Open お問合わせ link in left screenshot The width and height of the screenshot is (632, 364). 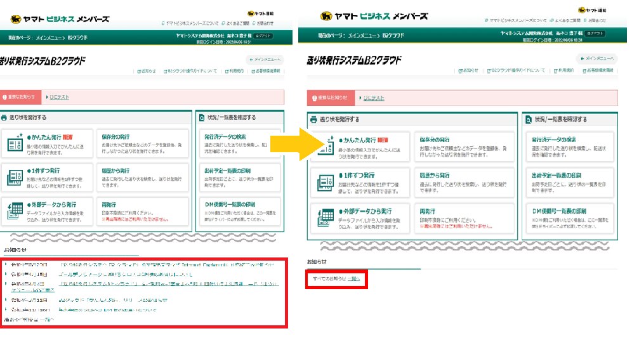pyautogui.click(x=263, y=23)
